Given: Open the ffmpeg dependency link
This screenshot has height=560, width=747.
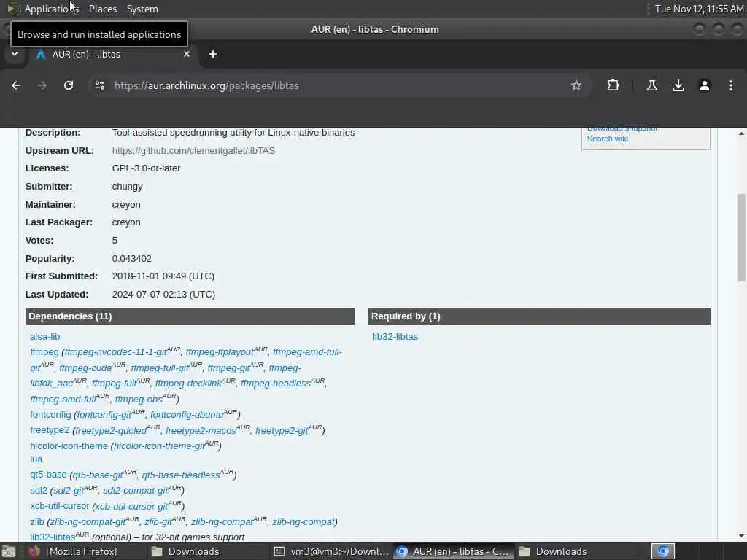Looking at the screenshot, I should tap(44, 352).
